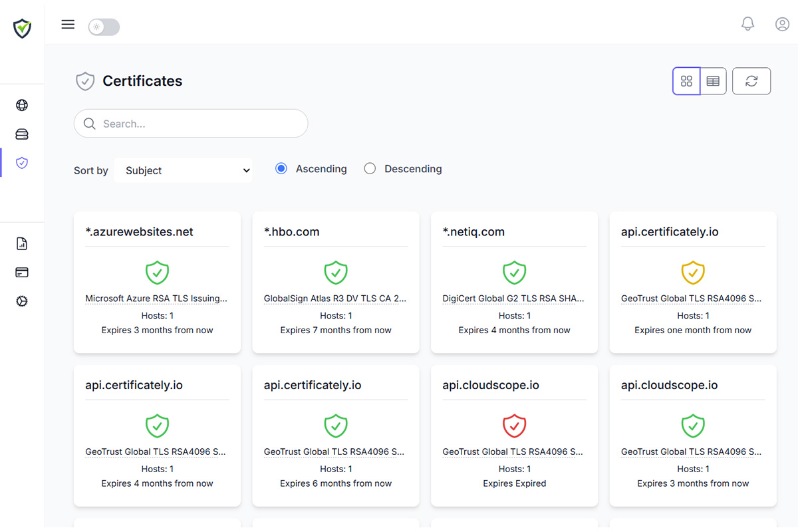The width and height of the screenshot is (798, 532).
Task: Toggle the light/dark theme switch
Action: click(x=104, y=27)
